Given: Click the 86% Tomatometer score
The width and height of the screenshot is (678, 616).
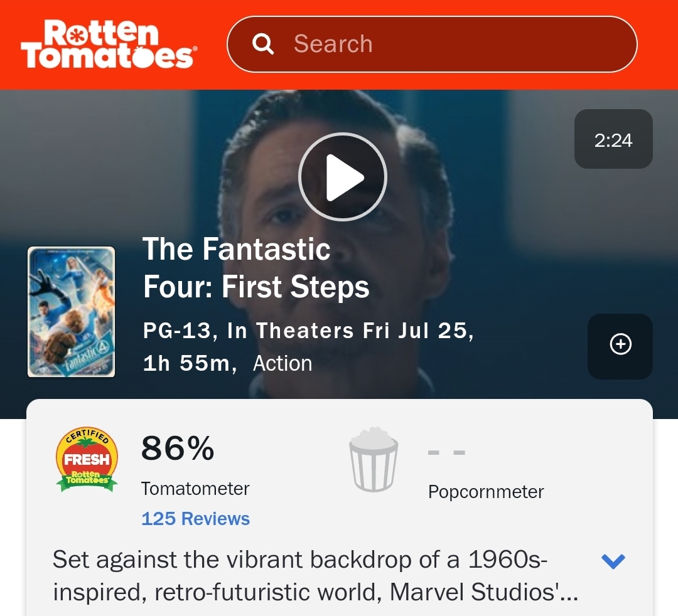Looking at the screenshot, I should pos(178,449).
